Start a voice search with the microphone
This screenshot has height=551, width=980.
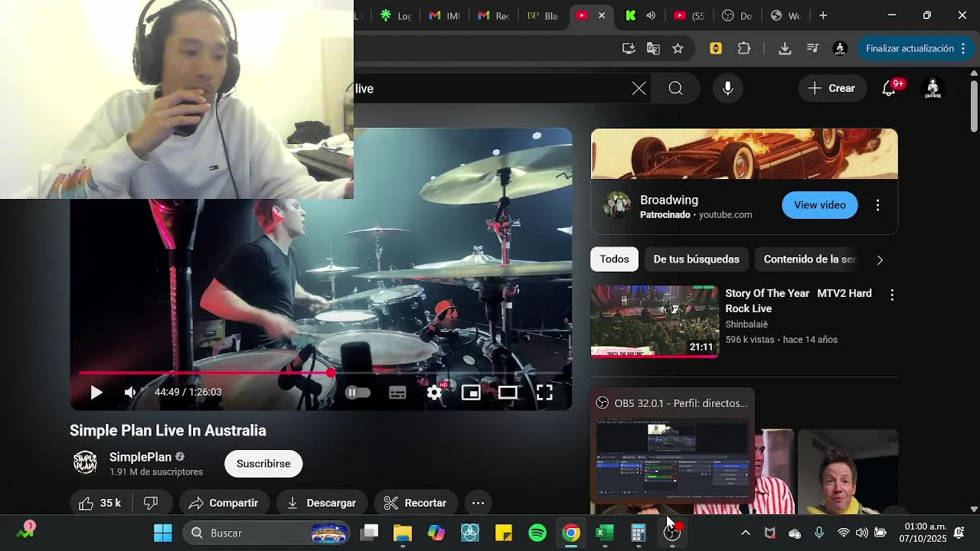coord(728,89)
